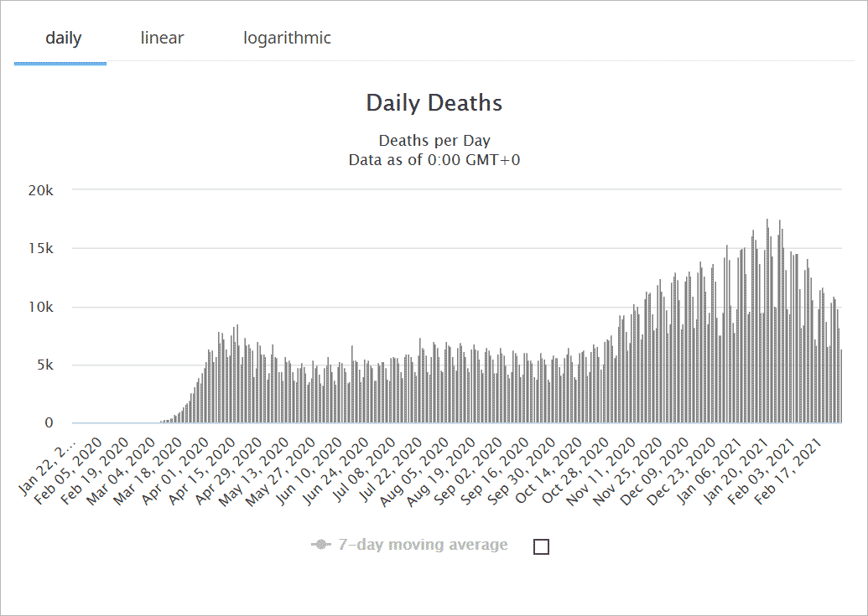Click the Deaths per Day subtitle
868x616 pixels.
(x=434, y=141)
